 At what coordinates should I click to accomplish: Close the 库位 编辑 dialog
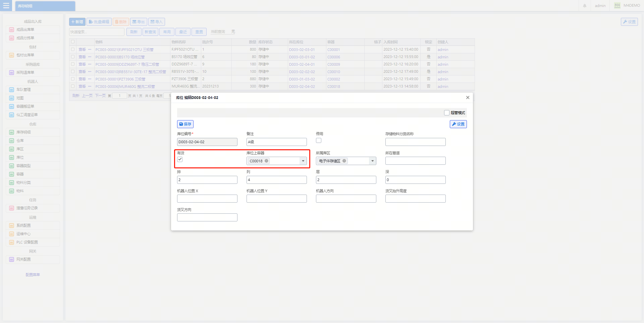pyautogui.click(x=468, y=98)
